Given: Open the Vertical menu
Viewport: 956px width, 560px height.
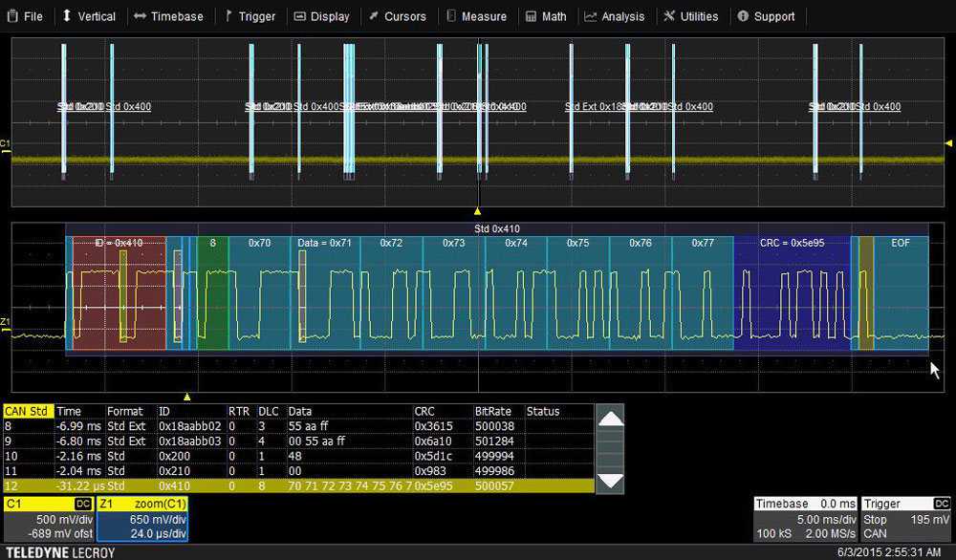Looking at the screenshot, I should (88, 16).
